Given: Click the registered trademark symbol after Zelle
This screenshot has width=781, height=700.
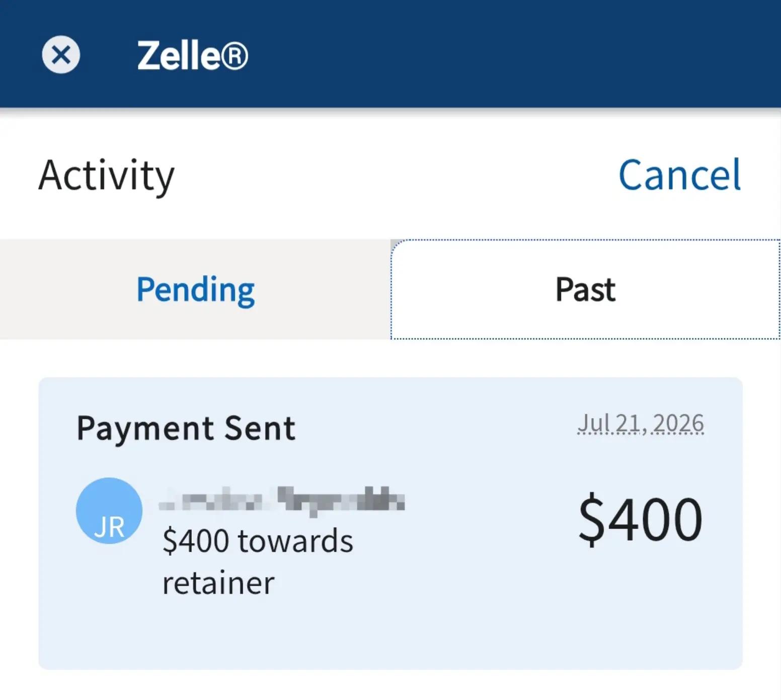Looking at the screenshot, I should click(x=235, y=55).
